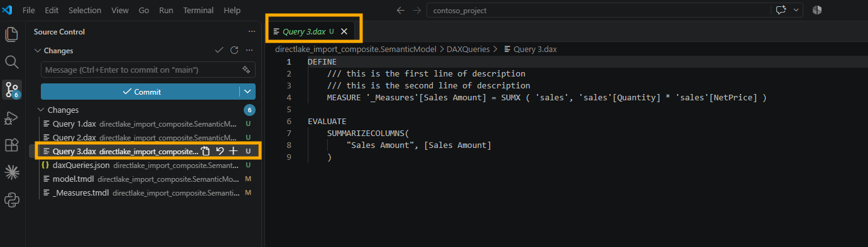
Task: Open the Help menu
Action: [x=232, y=10]
